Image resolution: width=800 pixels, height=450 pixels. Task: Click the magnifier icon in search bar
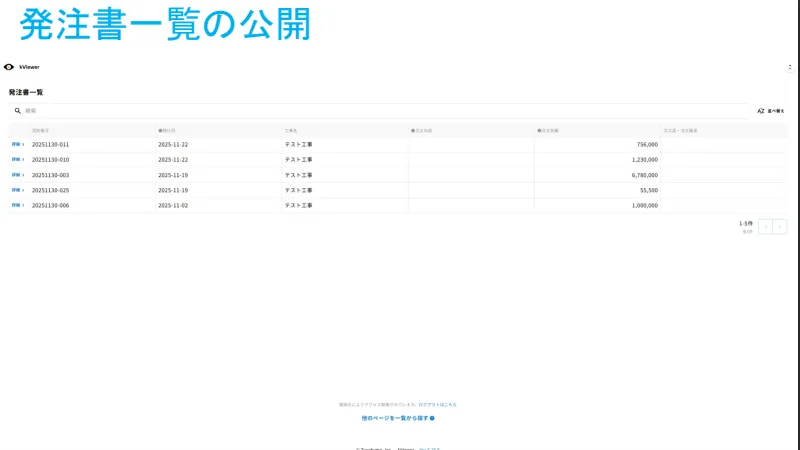pos(17,111)
